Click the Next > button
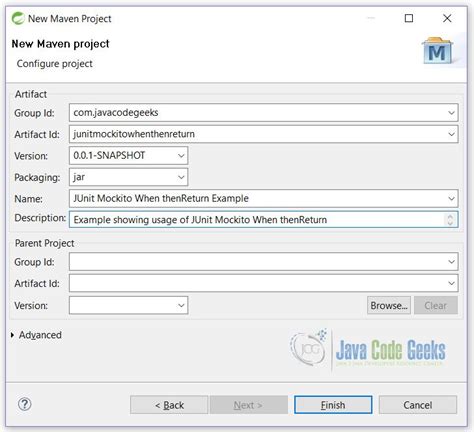The width and height of the screenshot is (474, 432). (x=248, y=405)
